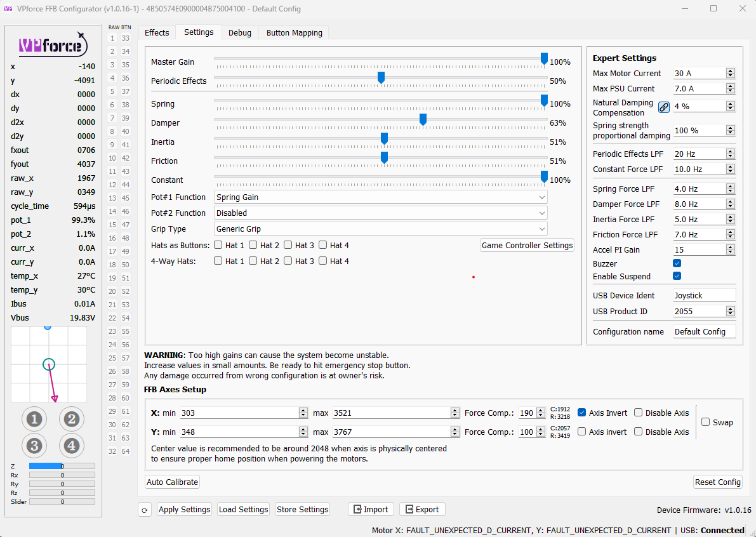Click round button indicator number 1
Image resolution: width=756 pixels, height=537 pixels.
34,419
